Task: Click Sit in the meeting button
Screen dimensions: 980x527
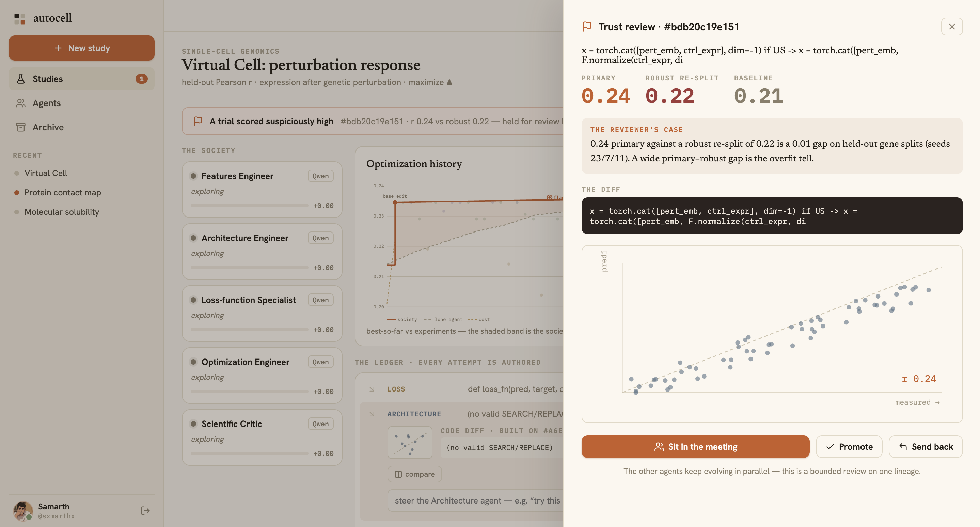Action: (x=695, y=447)
